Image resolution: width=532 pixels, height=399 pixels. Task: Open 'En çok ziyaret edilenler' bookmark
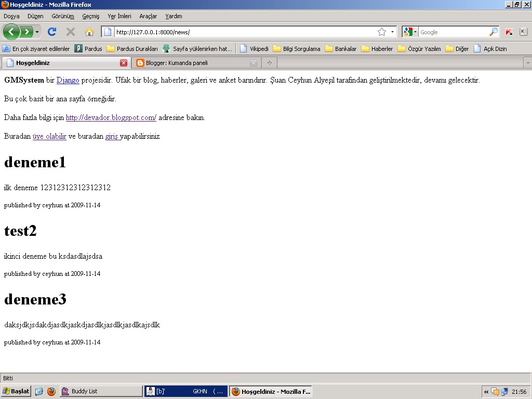(36, 48)
